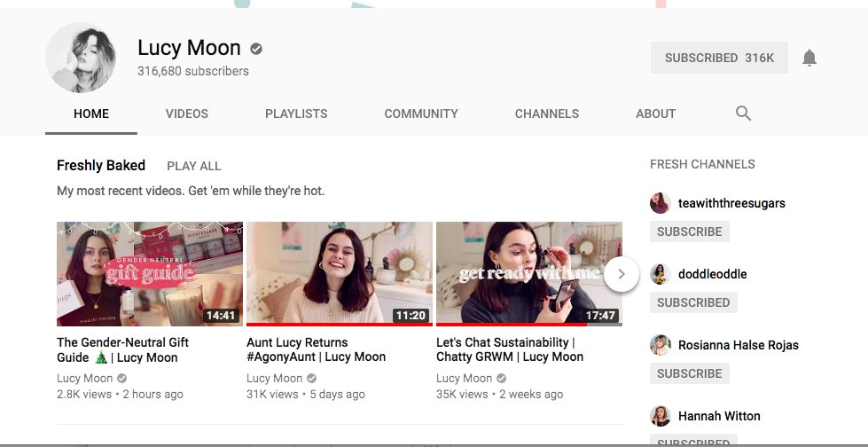Screen dimensions: 868x447
Task: Click the Freshly Baked description text
Action: tap(191, 191)
